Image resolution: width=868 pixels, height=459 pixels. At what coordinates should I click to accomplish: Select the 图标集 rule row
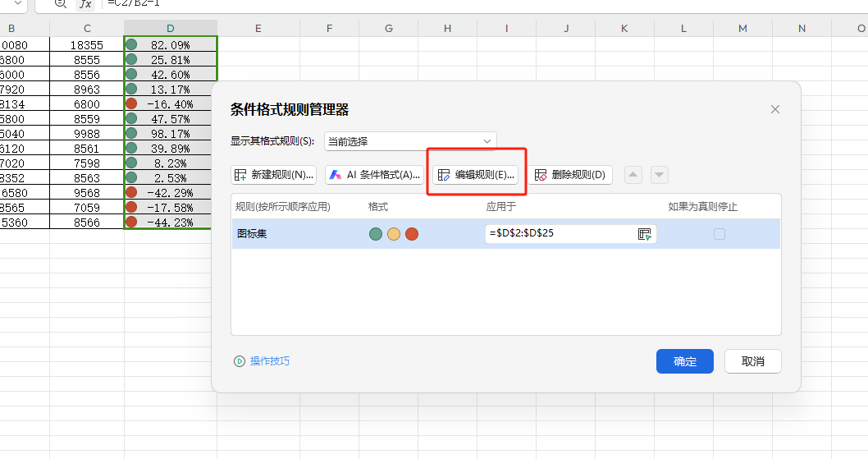(x=506, y=233)
